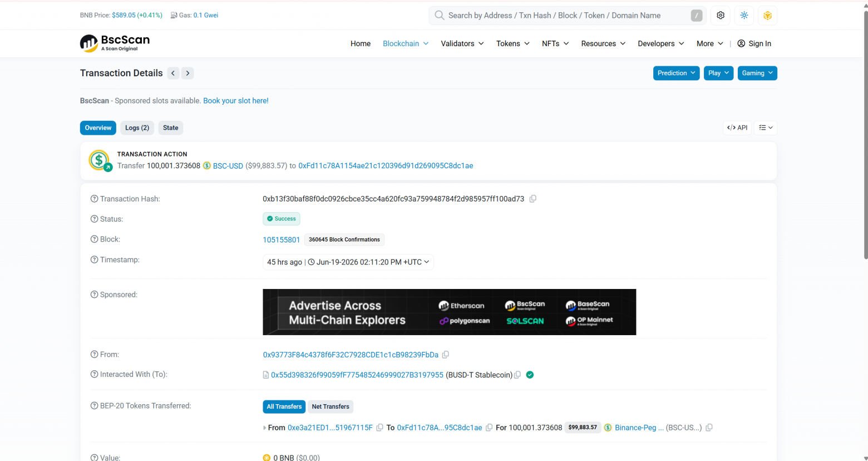Copy the Binance-Peg token address
Viewport: 868px width, 461px height.
pos(709,428)
